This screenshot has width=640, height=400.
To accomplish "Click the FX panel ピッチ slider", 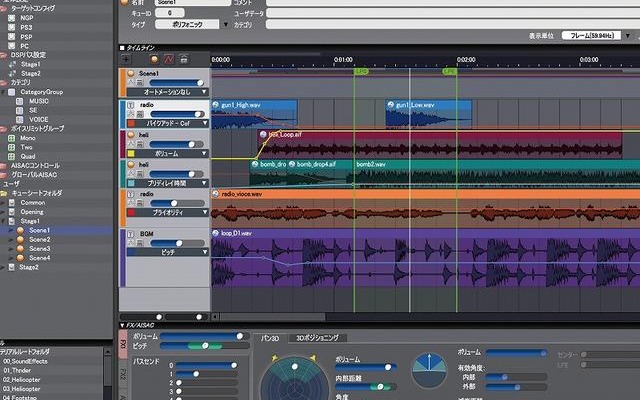I will pyautogui.click(x=204, y=346).
